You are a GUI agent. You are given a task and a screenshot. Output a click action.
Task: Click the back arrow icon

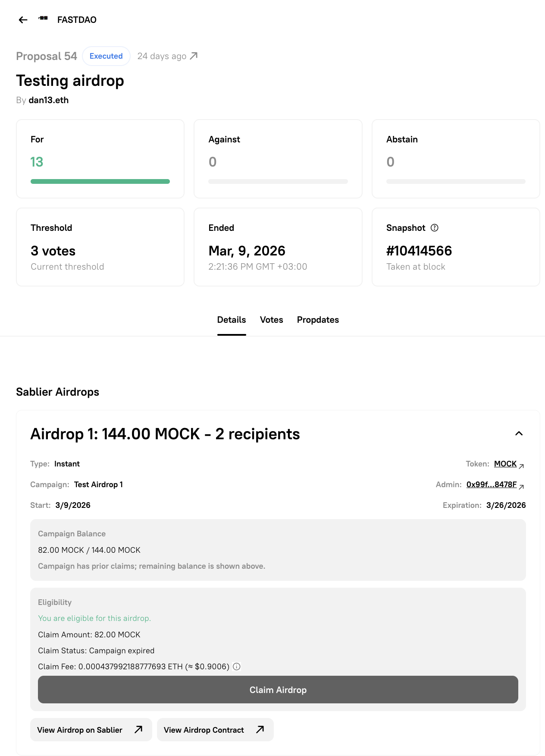point(23,20)
